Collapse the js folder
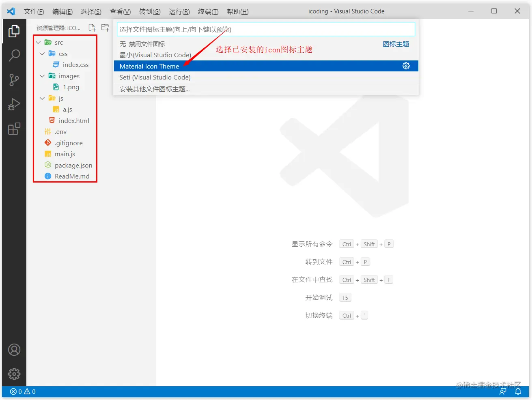 tap(42, 98)
